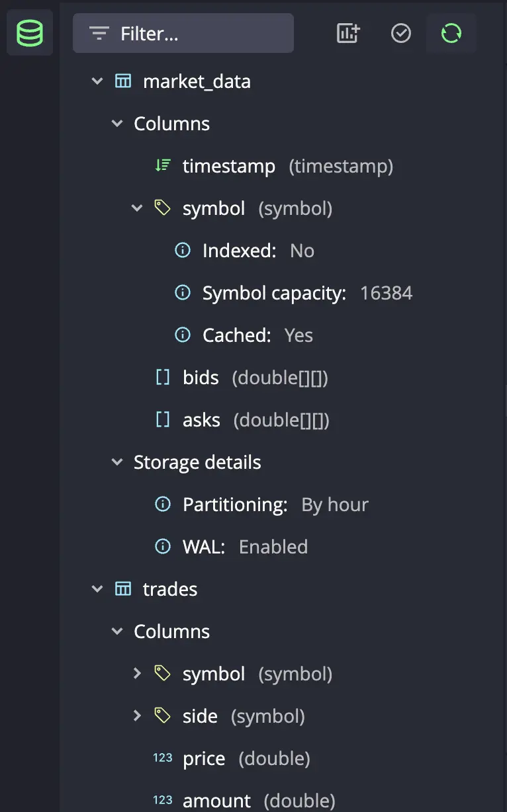
Task: Select the trades table in the tree
Action: point(170,589)
